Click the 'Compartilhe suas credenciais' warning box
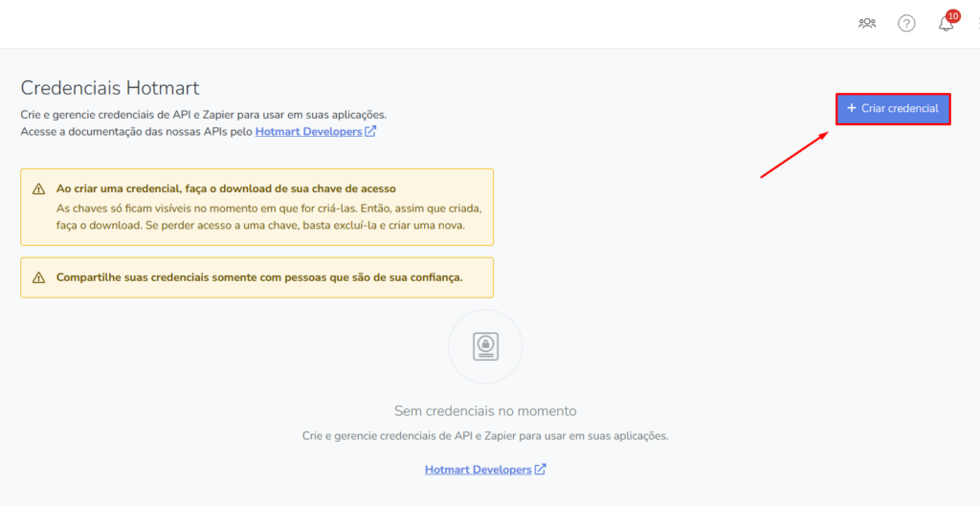 [x=258, y=277]
